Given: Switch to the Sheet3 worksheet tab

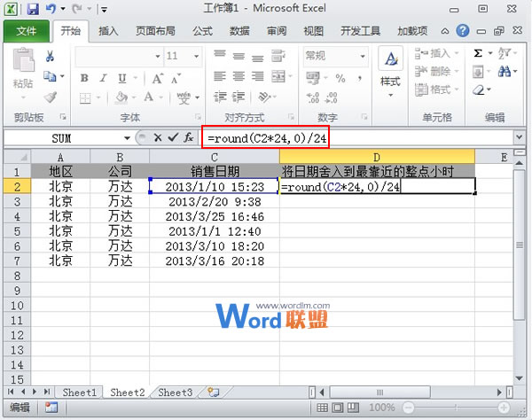Looking at the screenshot, I should click(x=175, y=393).
